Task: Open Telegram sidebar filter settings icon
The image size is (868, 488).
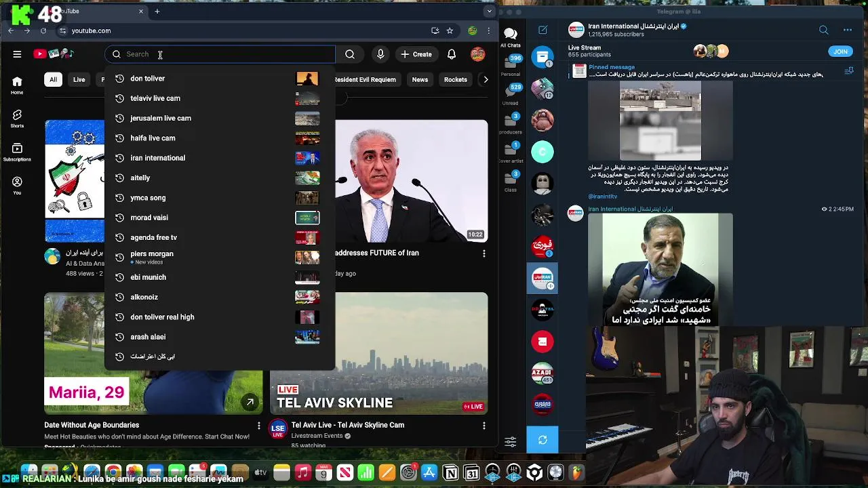Action: click(x=511, y=442)
